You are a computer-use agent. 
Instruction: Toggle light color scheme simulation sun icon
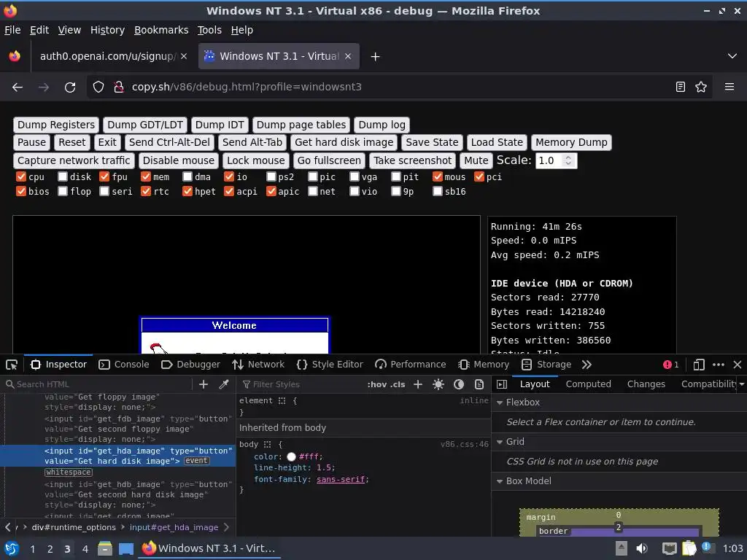pos(438,384)
